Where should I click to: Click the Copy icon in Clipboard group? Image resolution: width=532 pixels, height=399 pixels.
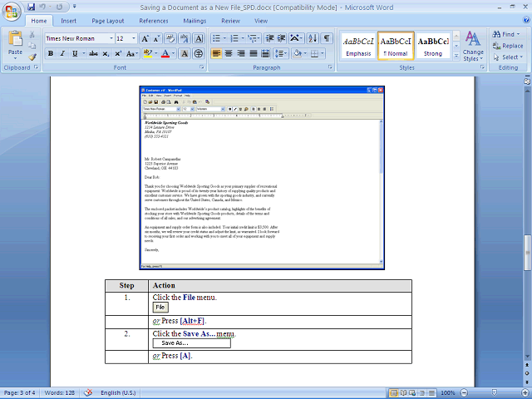click(32, 46)
